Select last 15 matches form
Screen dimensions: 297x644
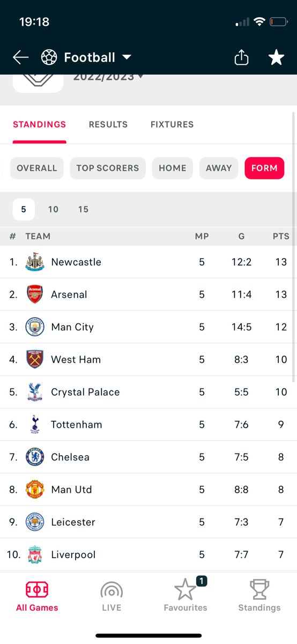pos(83,209)
